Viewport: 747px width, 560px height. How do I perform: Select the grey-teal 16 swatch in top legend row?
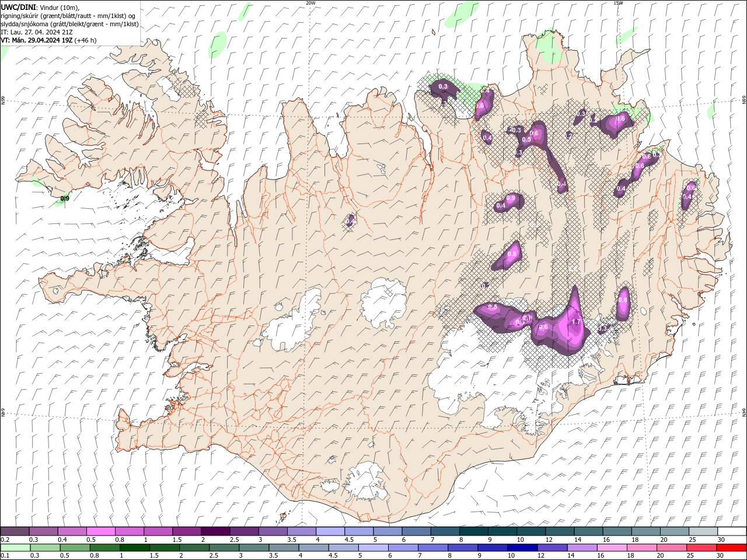pos(617,531)
